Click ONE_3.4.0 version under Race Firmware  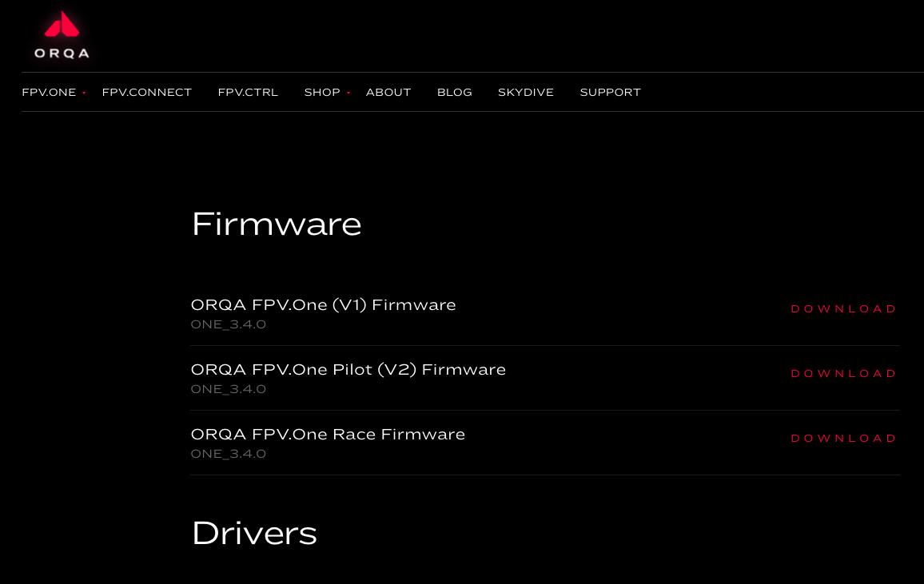coord(228,455)
